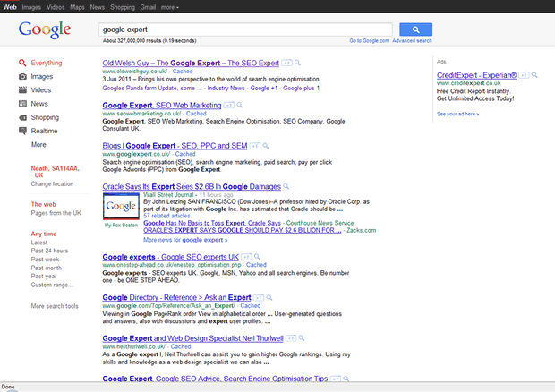Open 'Google Expert and Web Design Specialist Neil Thurlwell'

(192, 338)
